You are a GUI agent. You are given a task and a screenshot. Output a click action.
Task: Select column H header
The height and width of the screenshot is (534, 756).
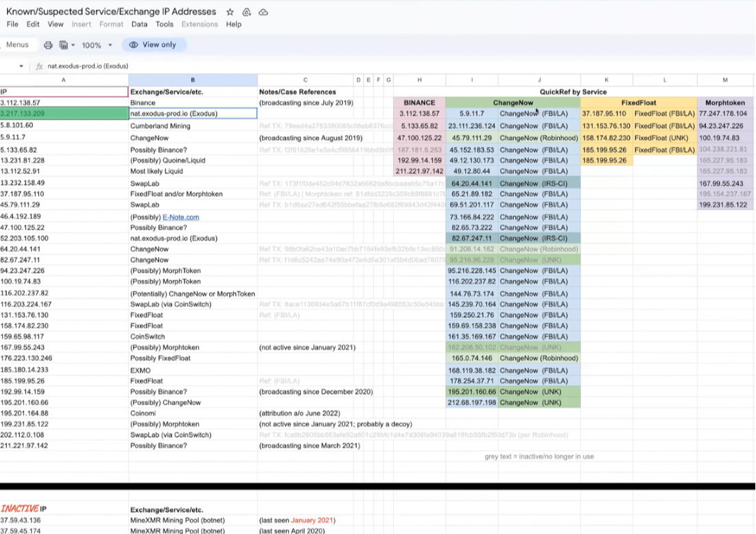[x=419, y=80]
